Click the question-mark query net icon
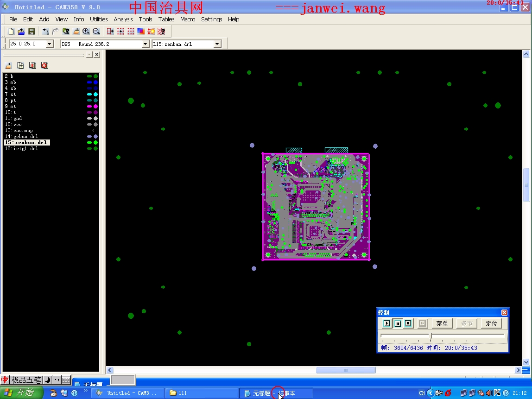 pos(161,31)
